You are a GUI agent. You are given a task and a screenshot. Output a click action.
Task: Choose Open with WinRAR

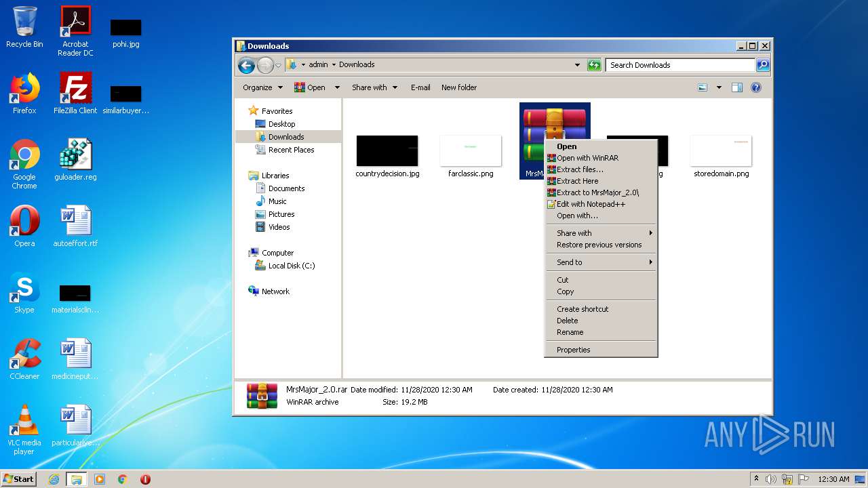(601, 158)
